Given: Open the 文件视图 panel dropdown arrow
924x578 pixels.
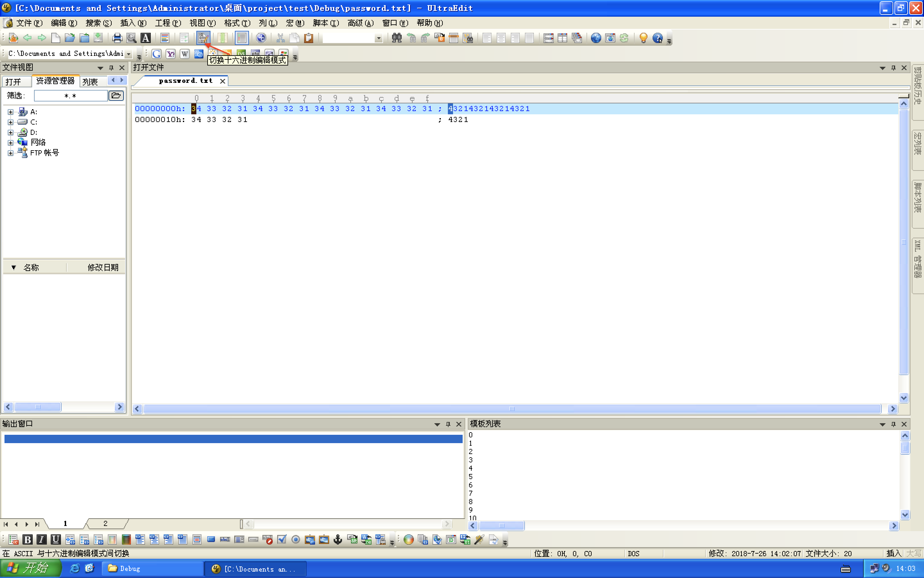Looking at the screenshot, I should [x=100, y=68].
